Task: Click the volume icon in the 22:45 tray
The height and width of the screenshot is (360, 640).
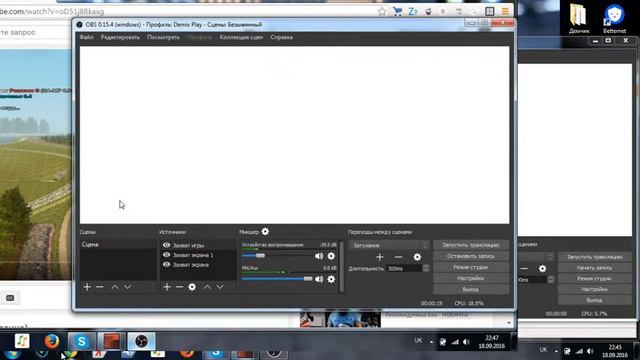Action: coord(590,351)
